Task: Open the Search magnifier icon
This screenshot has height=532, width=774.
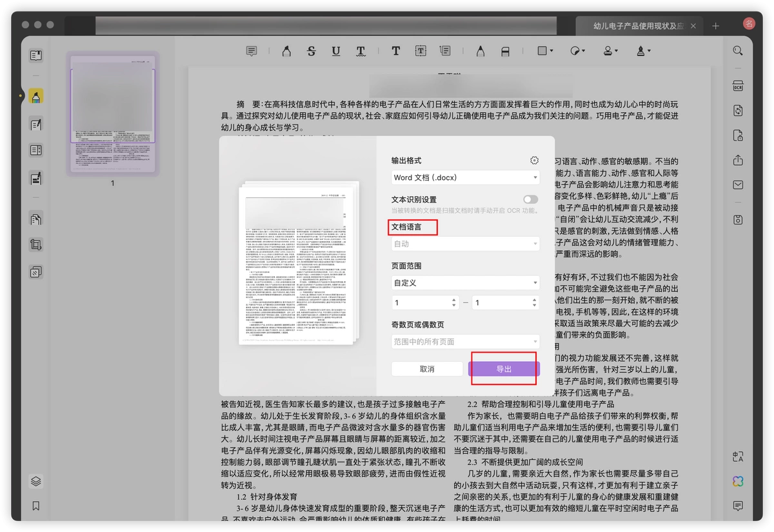Action: coord(738,51)
